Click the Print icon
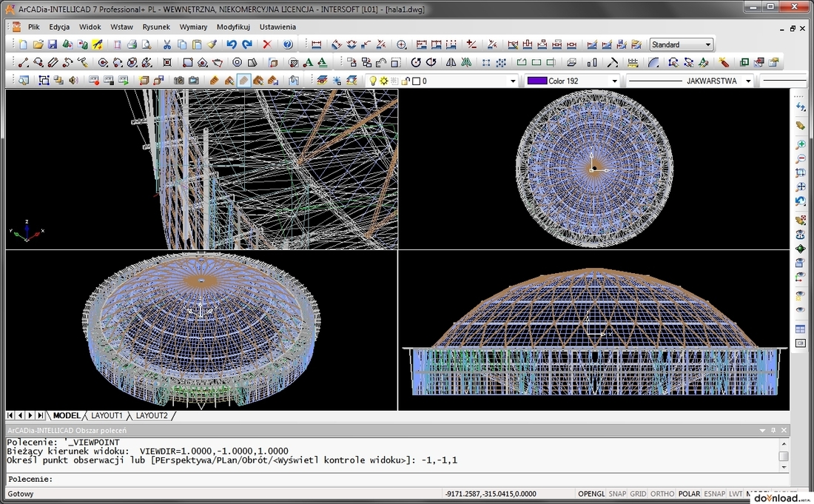 click(x=132, y=44)
